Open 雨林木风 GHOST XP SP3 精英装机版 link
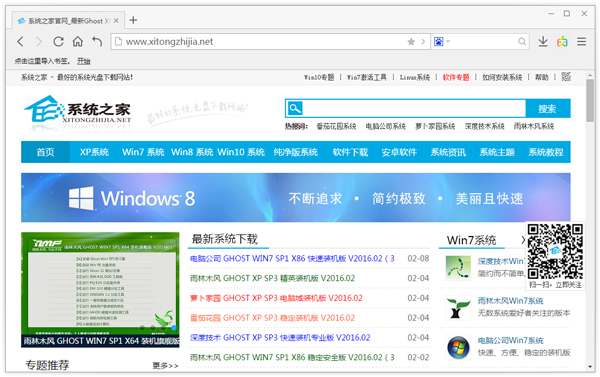This screenshot has height=377, width=600. click(272, 278)
